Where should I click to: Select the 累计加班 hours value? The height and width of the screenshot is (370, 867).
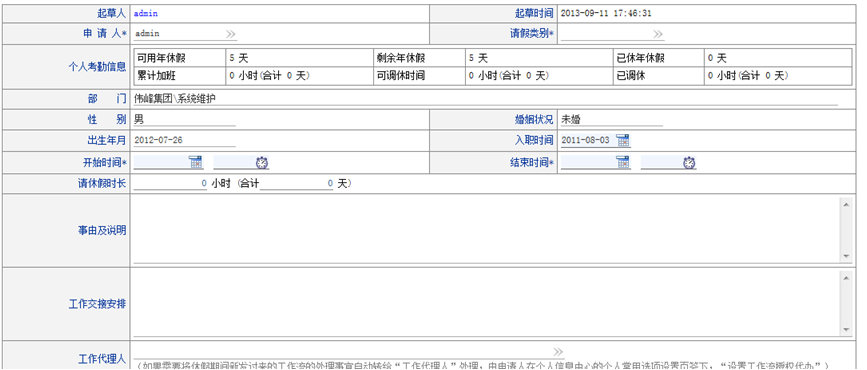(270, 76)
